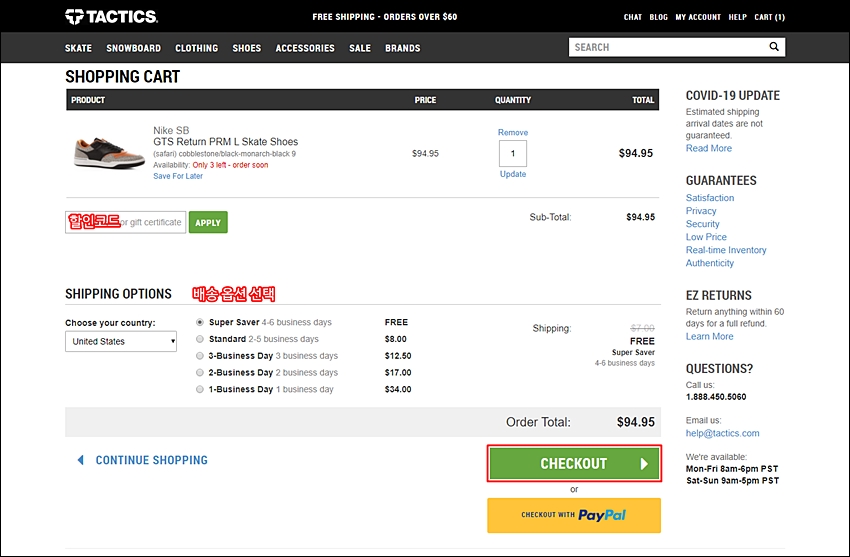850x557 pixels.
Task: Open the Low Price guarantee link
Action: click(x=706, y=237)
